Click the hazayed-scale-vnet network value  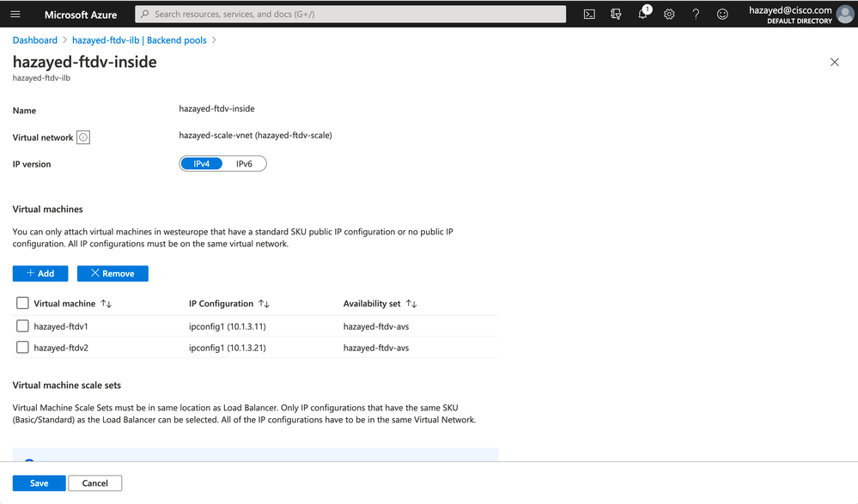click(x=256, y=135)
